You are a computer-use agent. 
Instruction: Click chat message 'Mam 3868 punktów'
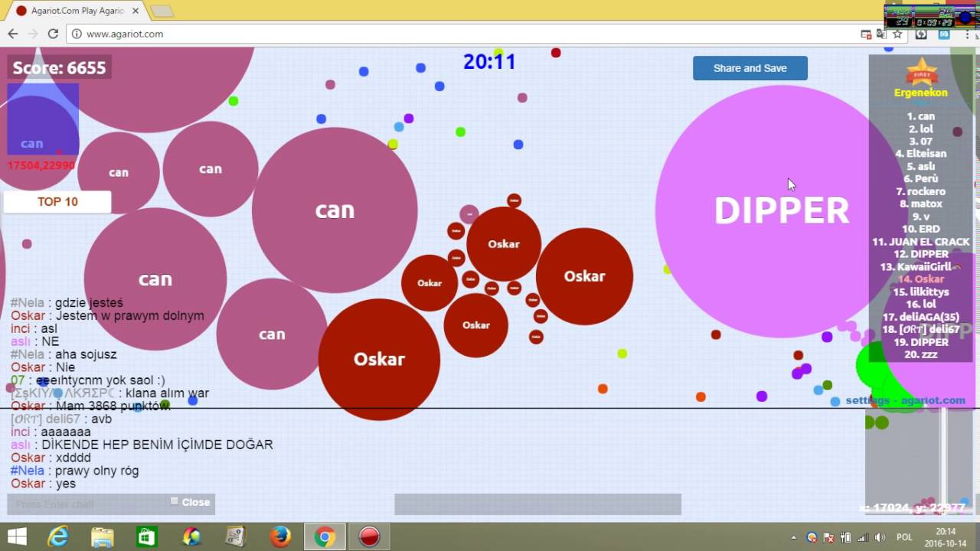tap(111, 406)
